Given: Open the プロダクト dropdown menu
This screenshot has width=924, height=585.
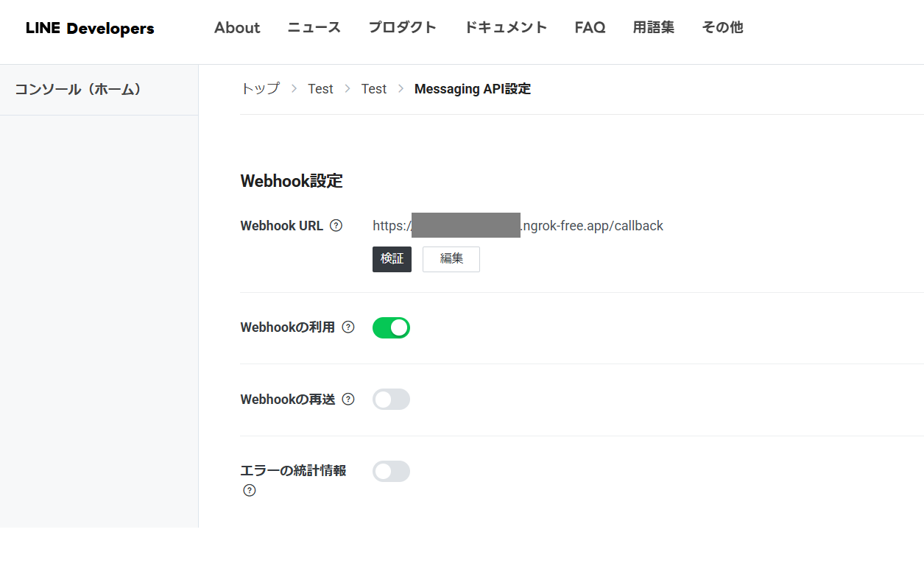Looking at the screenshot, I should pos(402,27).
